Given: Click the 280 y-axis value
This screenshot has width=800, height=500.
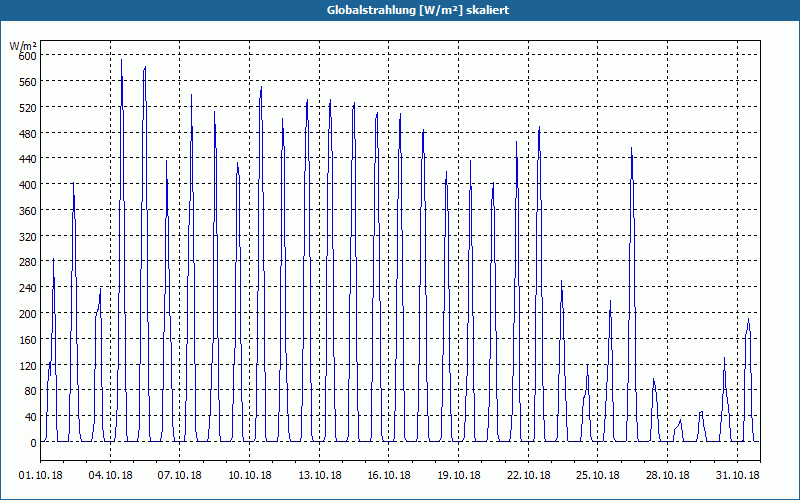Looking at the screenshot, I should (28, 262).
